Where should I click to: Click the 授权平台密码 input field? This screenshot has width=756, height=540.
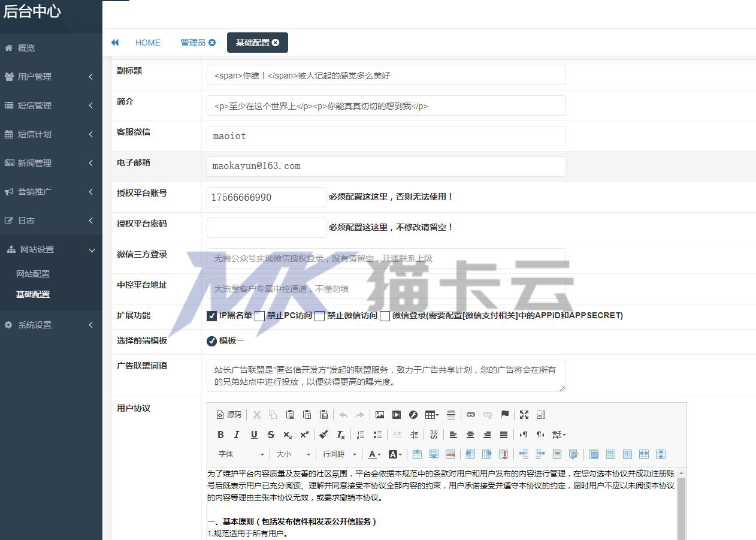point(267,228)
